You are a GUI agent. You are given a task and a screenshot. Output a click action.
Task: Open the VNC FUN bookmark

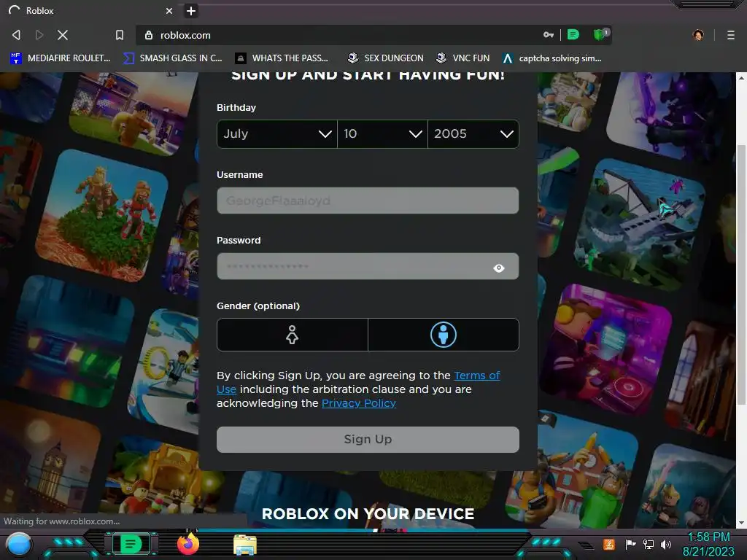click(462, 58)
